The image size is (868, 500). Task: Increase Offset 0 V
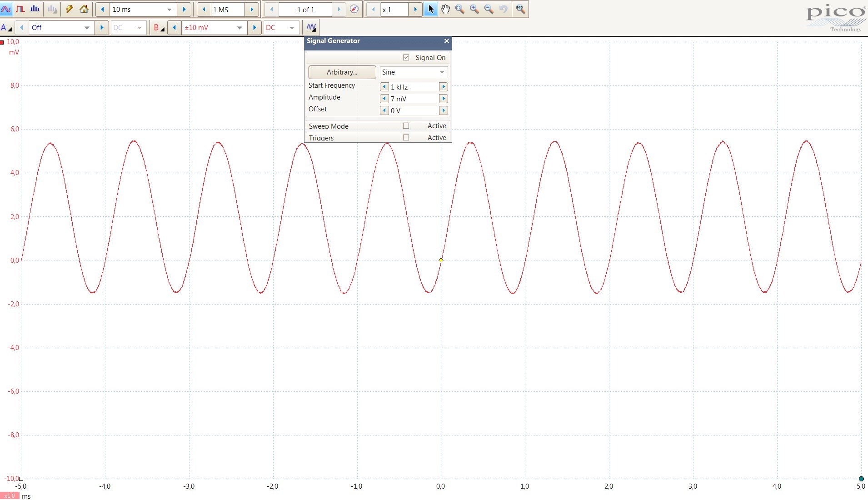[444, 110]
